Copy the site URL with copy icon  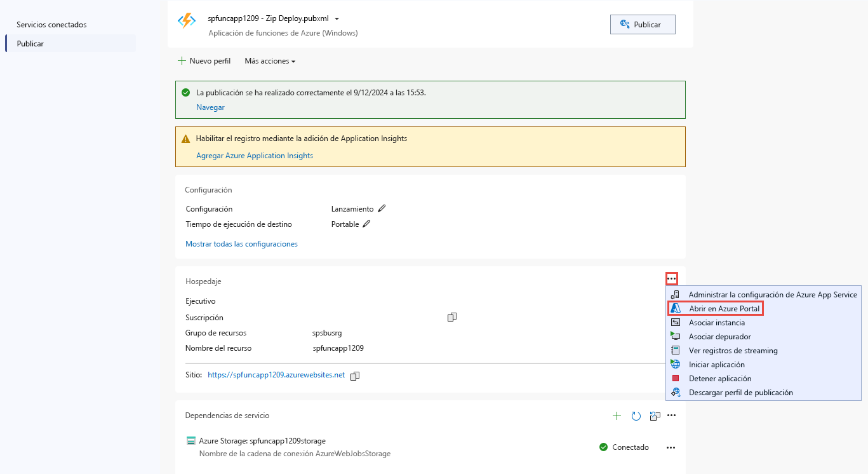point(355,376)
